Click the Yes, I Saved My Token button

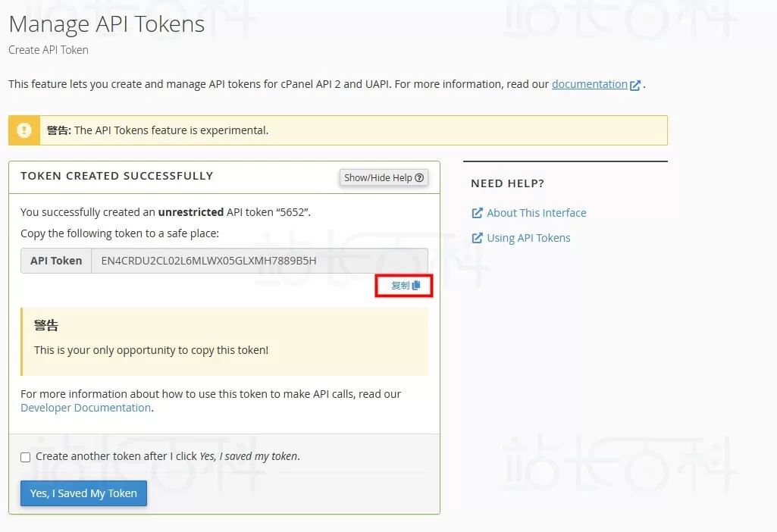[83, 493]
